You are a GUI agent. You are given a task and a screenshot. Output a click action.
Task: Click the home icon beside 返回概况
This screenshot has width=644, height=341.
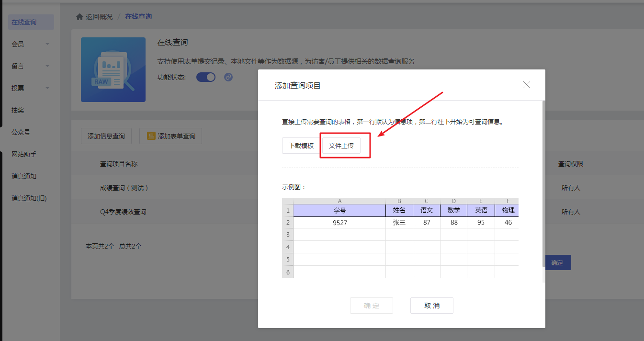79,17
